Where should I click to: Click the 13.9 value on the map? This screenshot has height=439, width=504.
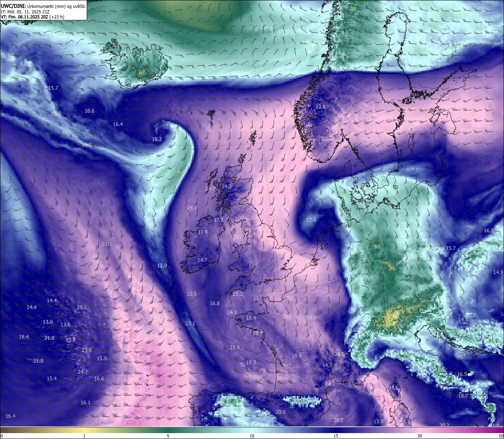(48, 322)
